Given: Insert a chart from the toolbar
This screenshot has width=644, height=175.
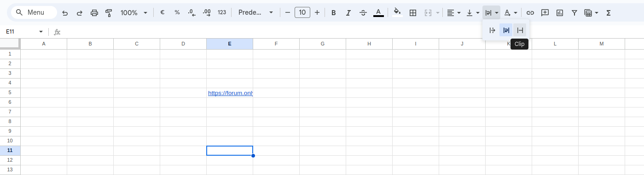Looking at the screenshot, I should click(560, 13).
